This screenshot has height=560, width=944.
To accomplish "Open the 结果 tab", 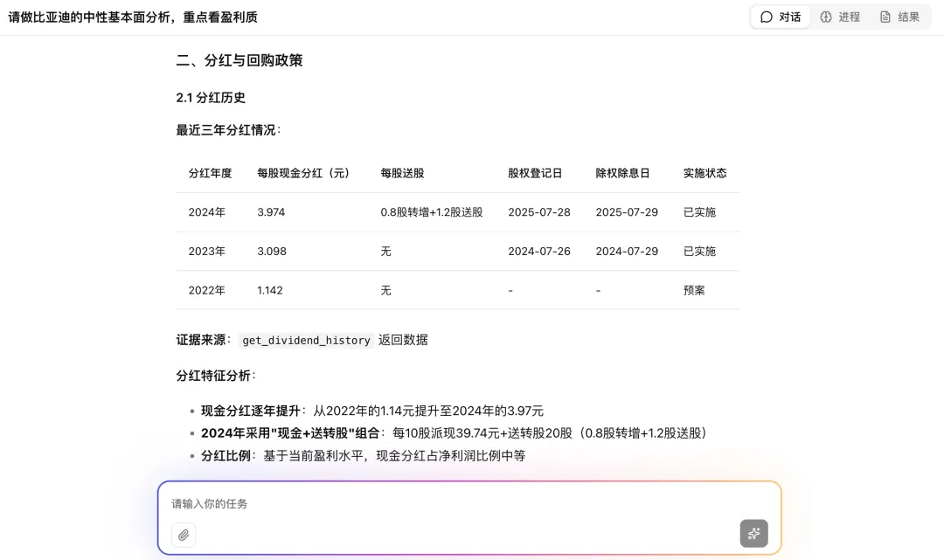I will click(x=899, y=17).
